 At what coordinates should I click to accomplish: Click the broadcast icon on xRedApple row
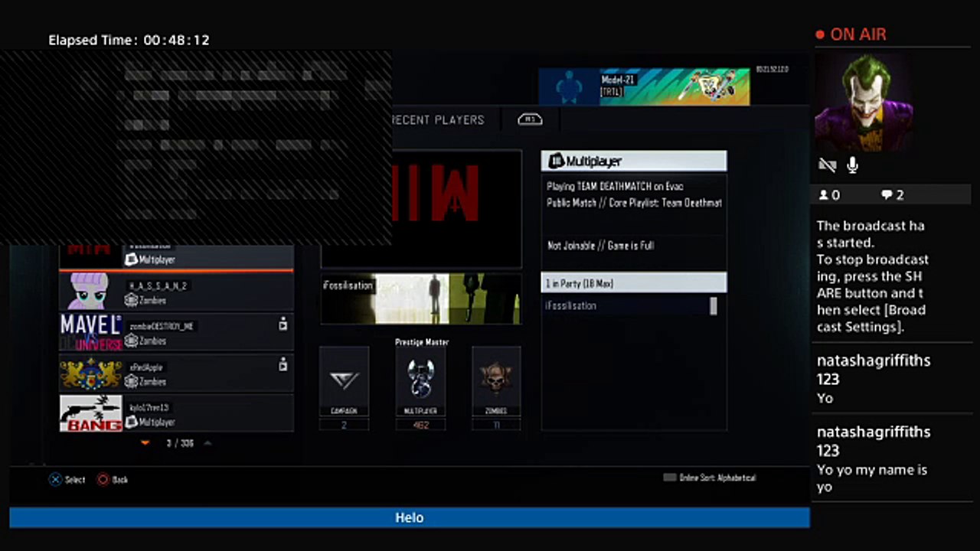click(x=283, y=365)
